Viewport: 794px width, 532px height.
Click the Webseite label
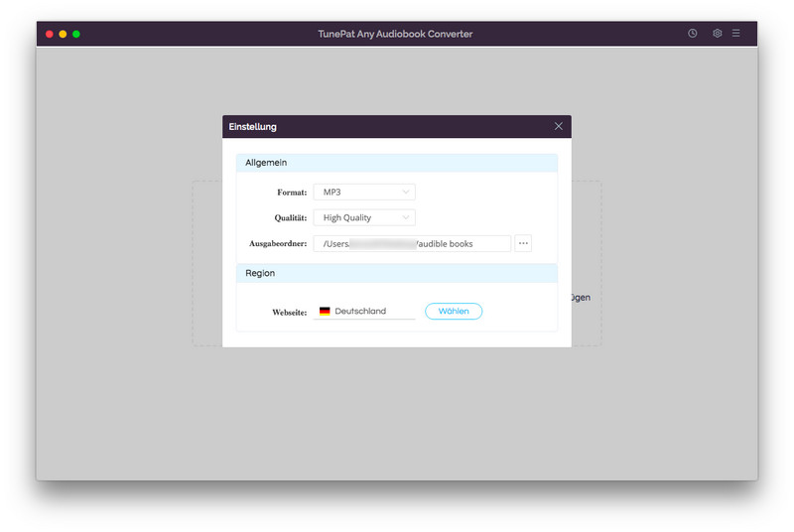(x=290, y=313)
